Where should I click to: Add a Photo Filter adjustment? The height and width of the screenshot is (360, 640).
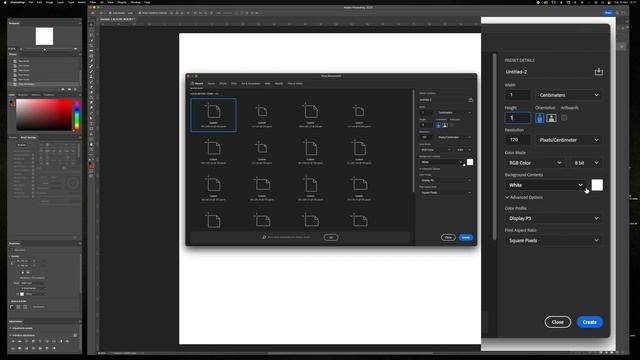pos(67,341)
